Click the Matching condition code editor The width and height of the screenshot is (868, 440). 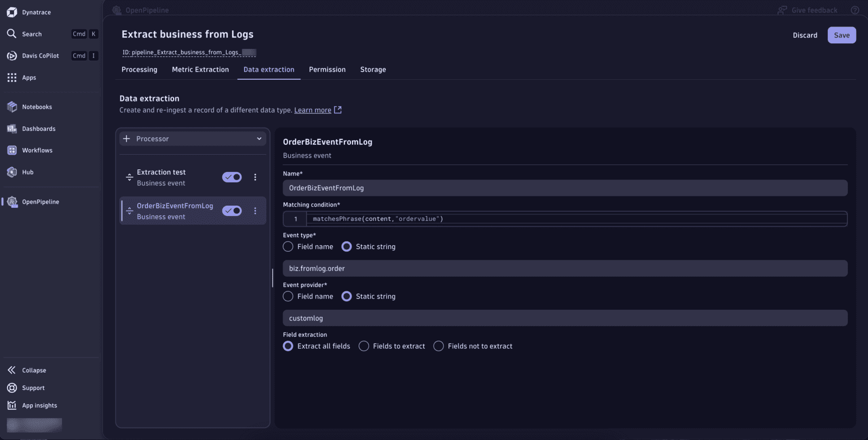(565, 219)
